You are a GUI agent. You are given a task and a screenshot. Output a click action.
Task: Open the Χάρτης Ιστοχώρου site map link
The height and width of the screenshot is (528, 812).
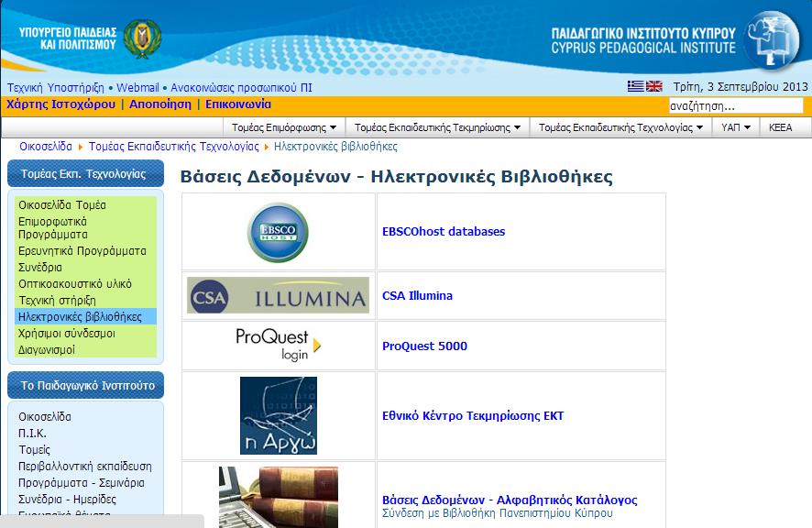click(60, 104)
